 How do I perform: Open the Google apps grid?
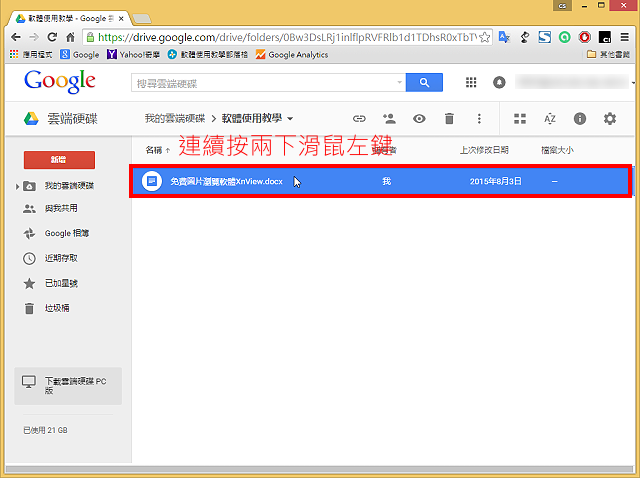[x=471, y=83]
